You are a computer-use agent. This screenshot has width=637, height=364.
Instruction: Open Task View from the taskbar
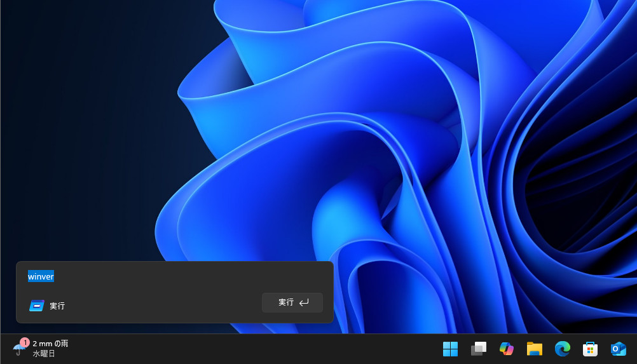click(479, 349)
